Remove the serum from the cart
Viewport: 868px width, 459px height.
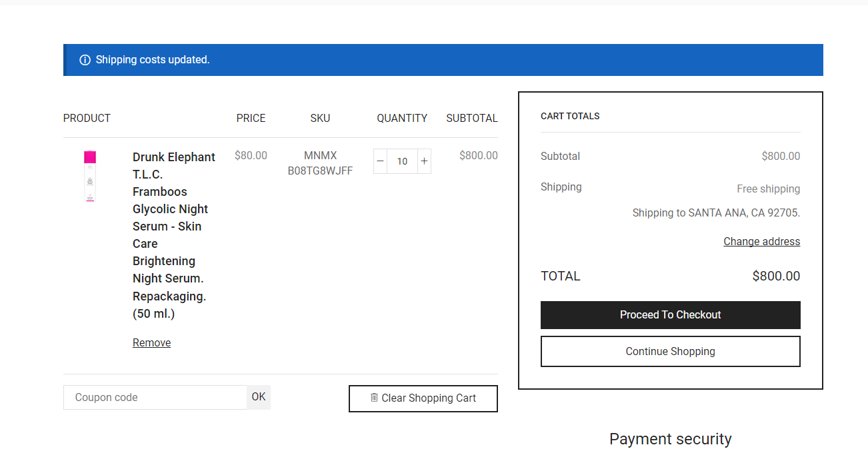[151, 342]
